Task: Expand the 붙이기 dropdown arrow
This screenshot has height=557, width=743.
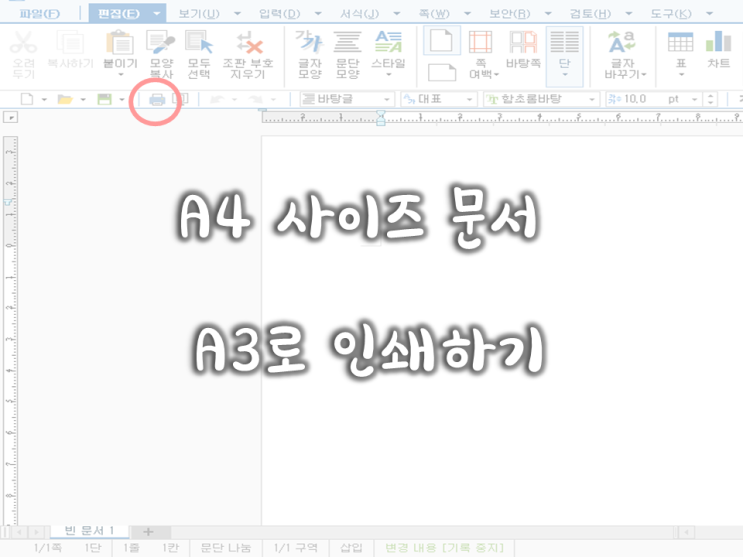Action: [120, 75]
